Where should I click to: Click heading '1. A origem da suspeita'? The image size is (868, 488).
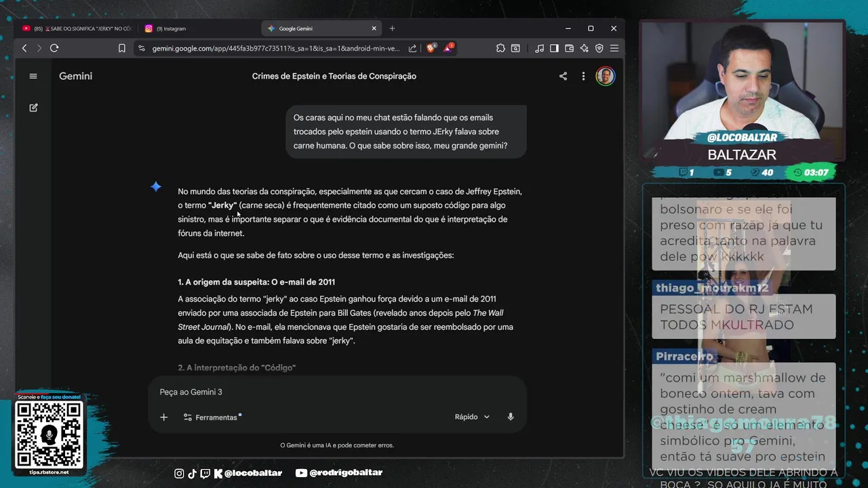256,282
